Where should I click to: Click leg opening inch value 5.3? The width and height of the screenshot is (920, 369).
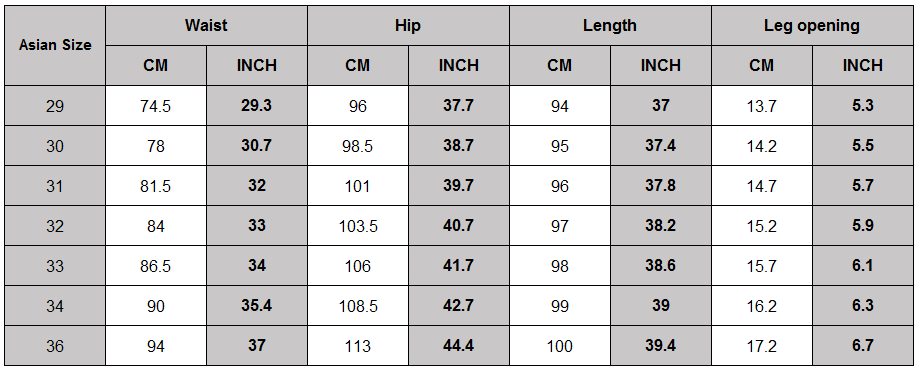863,106
